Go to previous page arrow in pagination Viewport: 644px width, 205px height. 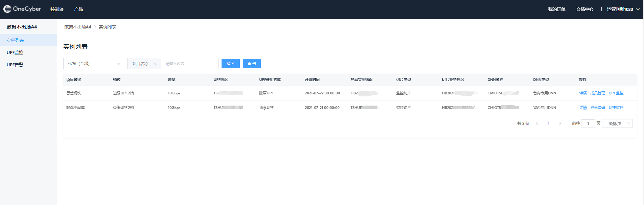(537, 123)
